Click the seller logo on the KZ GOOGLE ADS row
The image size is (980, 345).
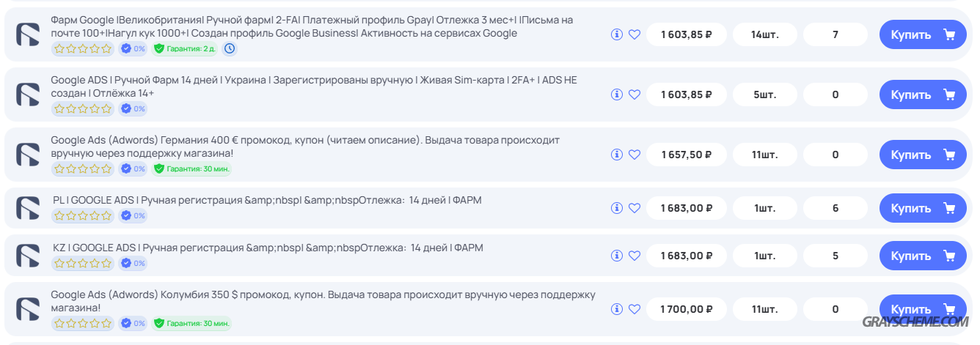click(x=28, y=256)
